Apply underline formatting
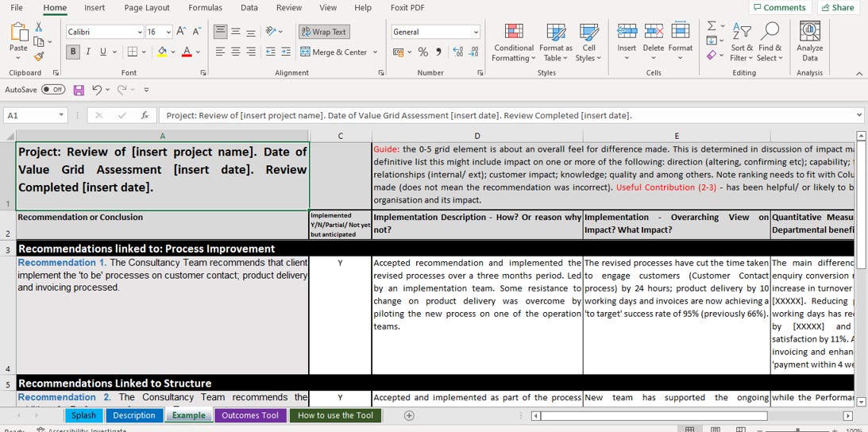This screenshot has height=432, width=868. click(103, 52)
